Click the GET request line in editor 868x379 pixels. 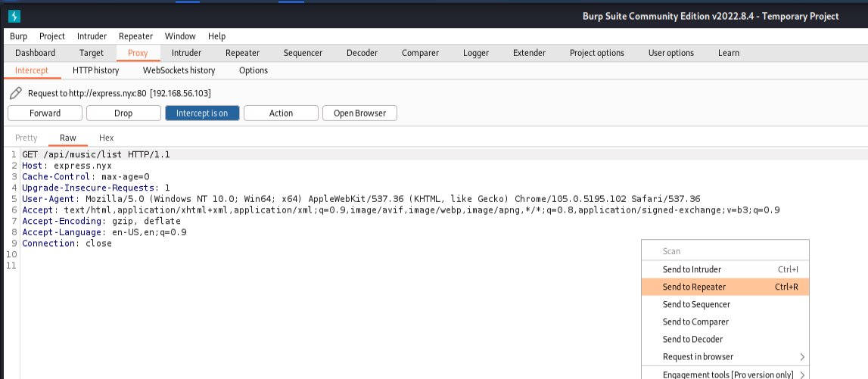pyautogui.click(x=96, y=154)
